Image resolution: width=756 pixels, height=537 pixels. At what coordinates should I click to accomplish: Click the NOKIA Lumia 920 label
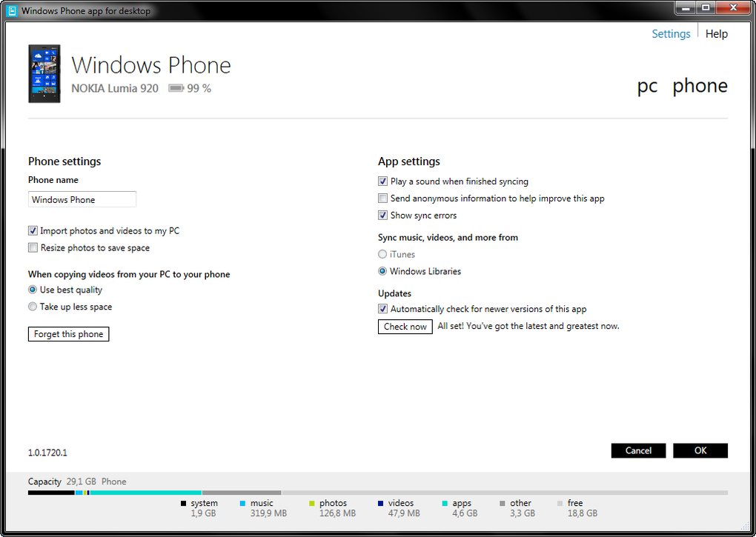pos(115,88)
